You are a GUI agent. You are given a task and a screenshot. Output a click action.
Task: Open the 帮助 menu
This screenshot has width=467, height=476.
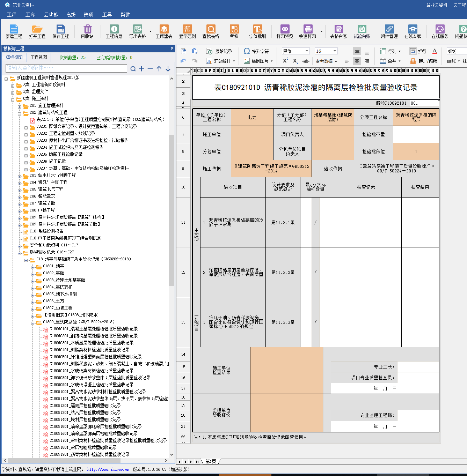pos(125,15)
